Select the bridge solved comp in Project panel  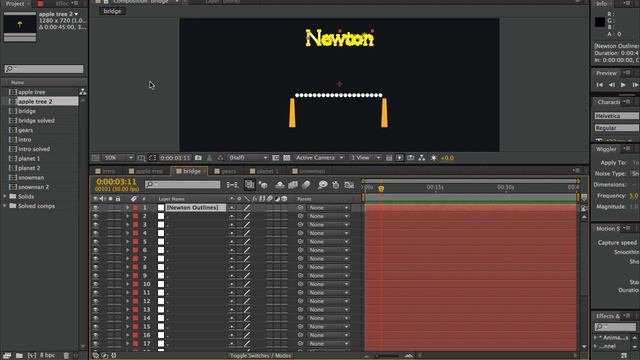(x=36, y=120)
